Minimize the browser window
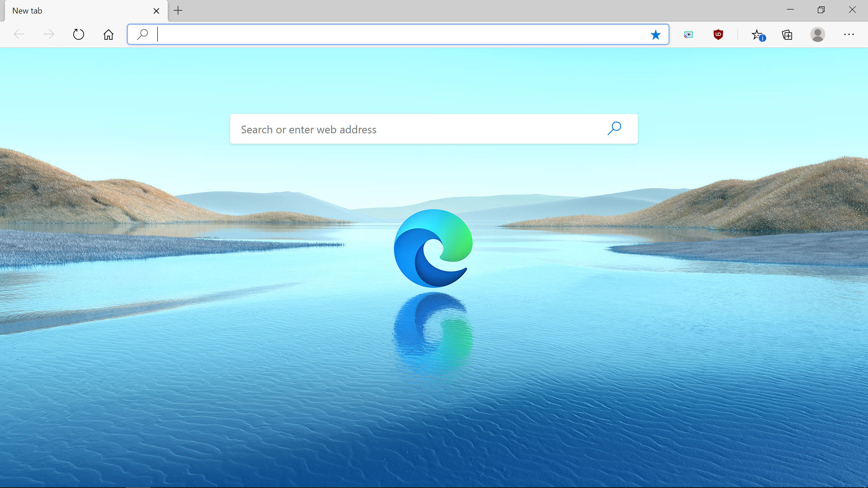 (x=790, y=9)
